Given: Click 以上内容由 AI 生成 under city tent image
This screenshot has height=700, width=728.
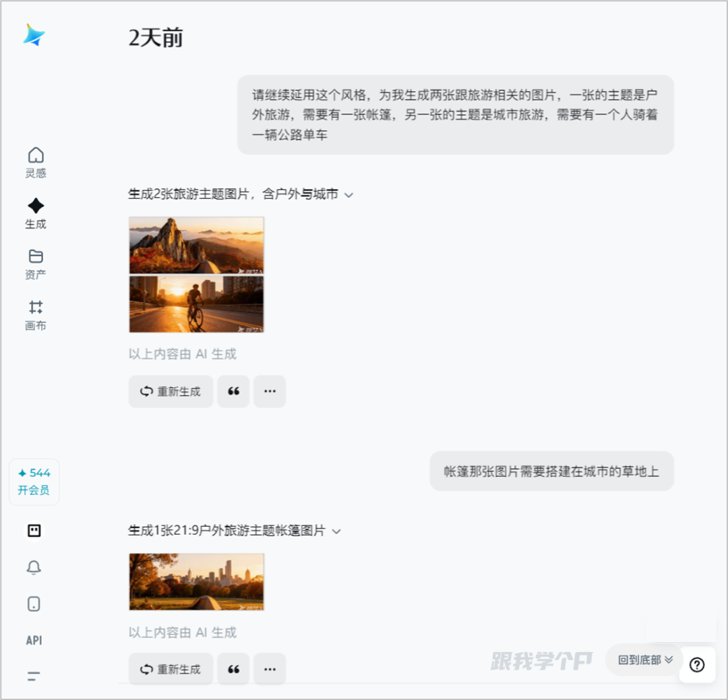Looking at the screenshot, I should click(x=183, y=633).
